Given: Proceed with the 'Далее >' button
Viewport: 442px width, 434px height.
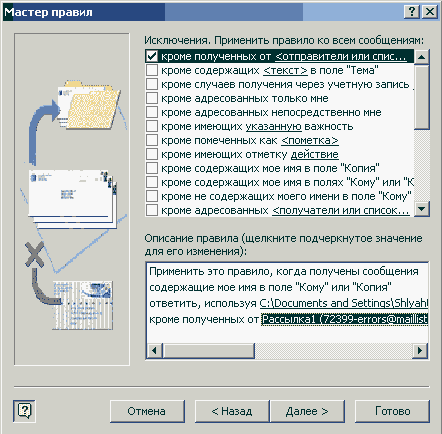Looking at the screenshot, I should click(307, 411).
